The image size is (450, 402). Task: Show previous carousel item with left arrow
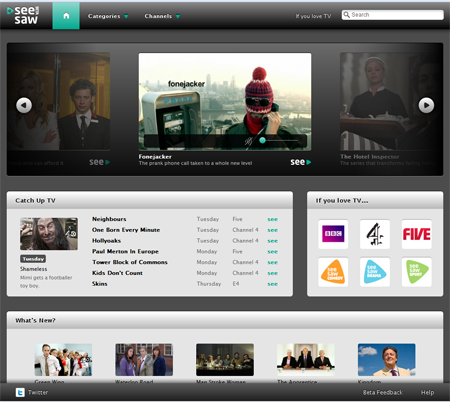(24, 105)
